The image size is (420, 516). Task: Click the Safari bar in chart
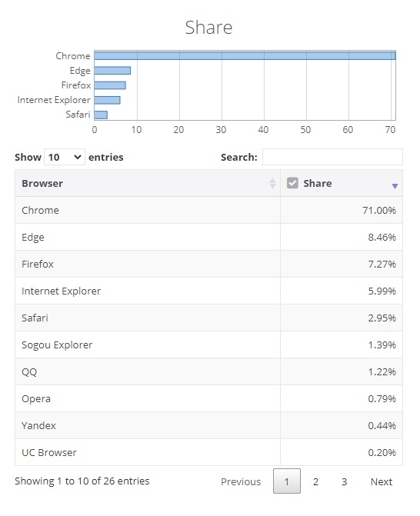(101, 115)
